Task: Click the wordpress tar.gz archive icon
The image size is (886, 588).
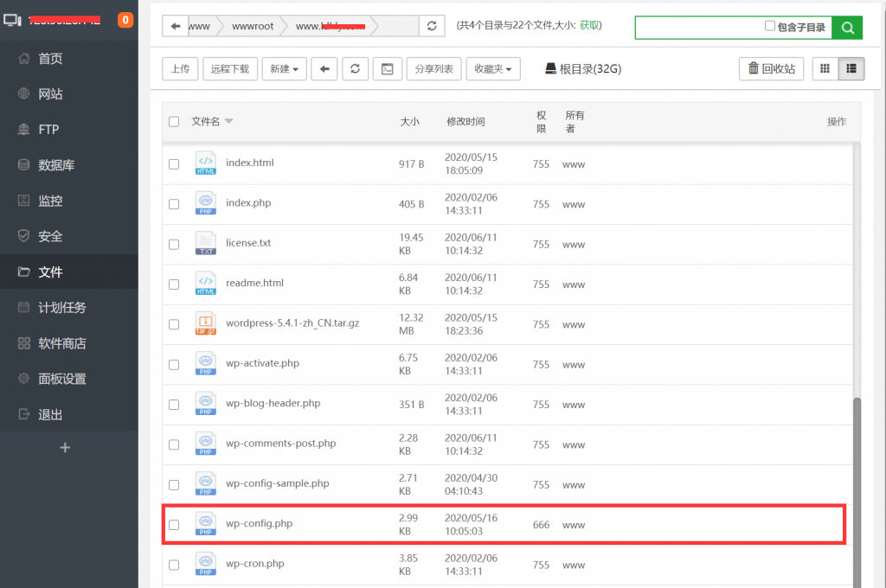Action: pyautogui.click(x=206, y=323)
